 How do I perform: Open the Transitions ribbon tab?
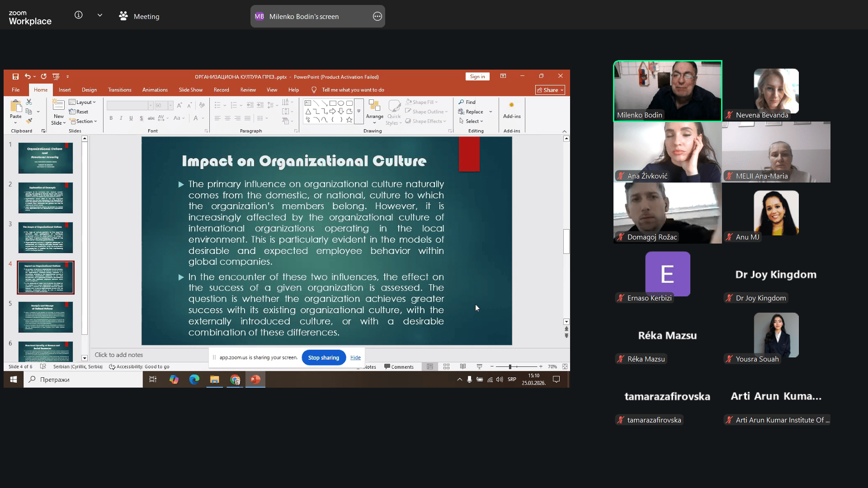pos(119,90)
